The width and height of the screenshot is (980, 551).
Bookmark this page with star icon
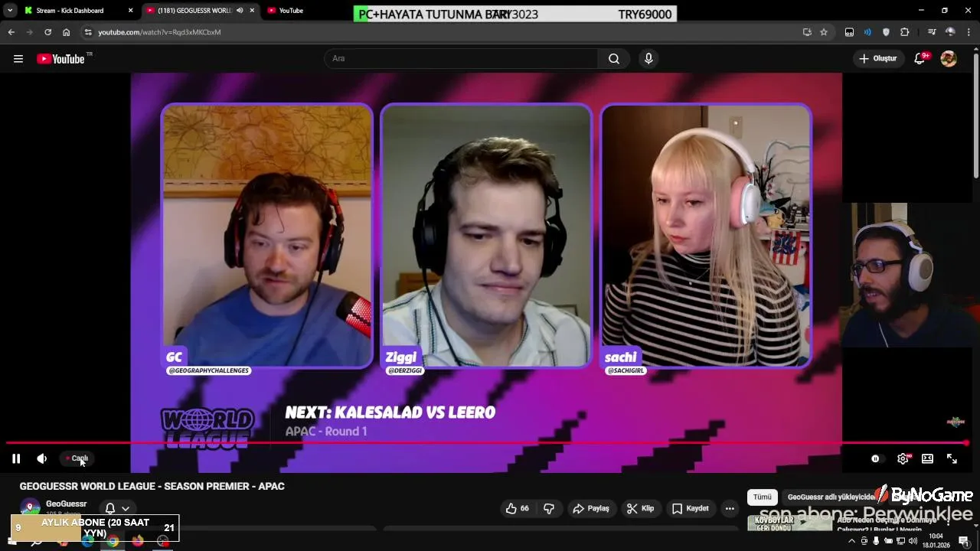[824, 32]
